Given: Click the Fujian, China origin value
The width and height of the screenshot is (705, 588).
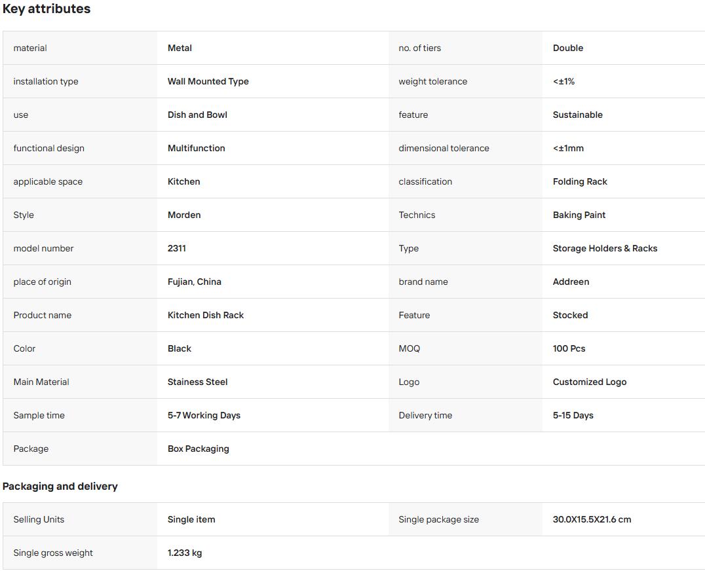Looking at the screenshot, I should (x=194, y=282).
